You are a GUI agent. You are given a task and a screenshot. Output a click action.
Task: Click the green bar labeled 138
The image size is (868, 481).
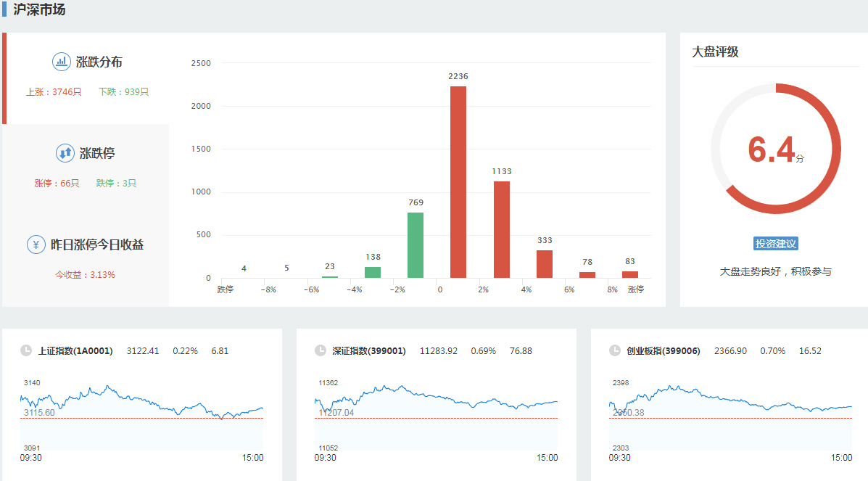point(373,272)
